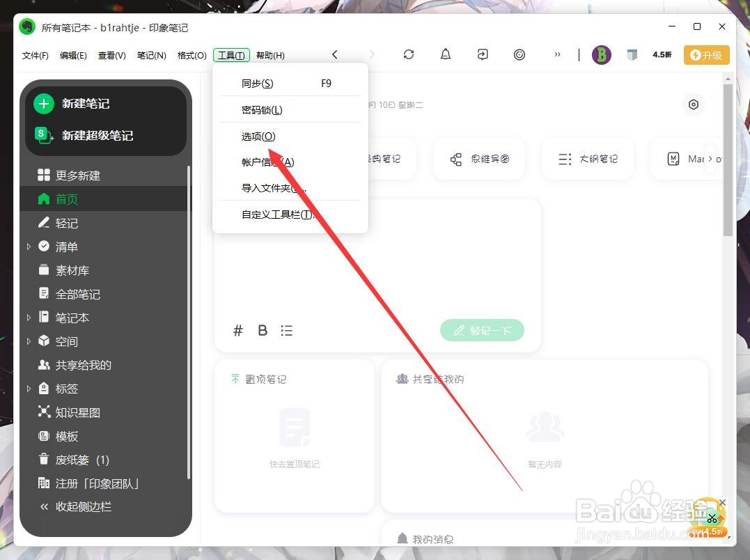750x560 pixels.
Task: Click the 新建超级笔记 button label
Action: point(97,135)
